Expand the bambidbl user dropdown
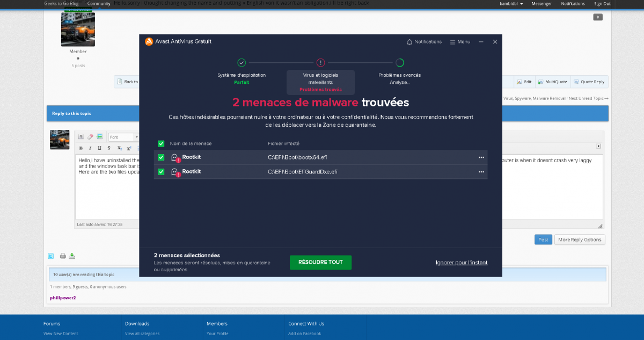The image size is (644, 340). click(511, 4)
